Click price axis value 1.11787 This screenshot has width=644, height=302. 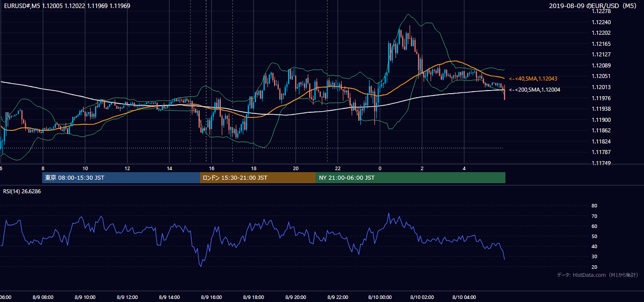(602, 153)
